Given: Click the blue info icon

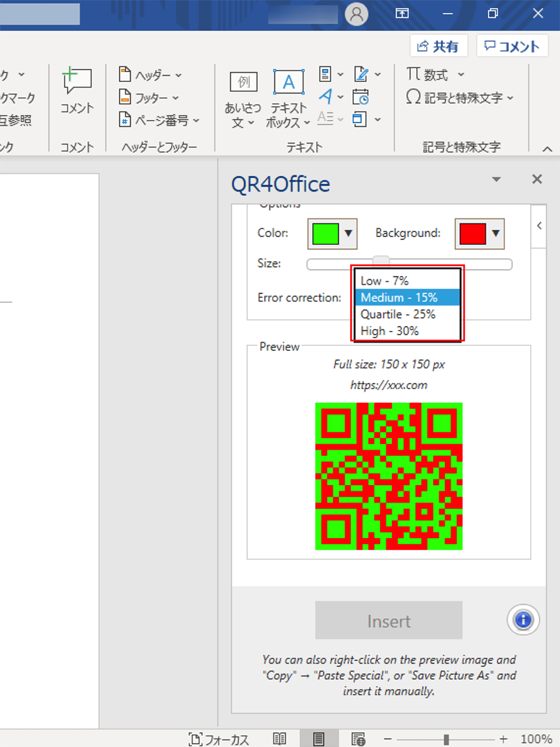Looking at the screenshot, I should pos(523,619).
